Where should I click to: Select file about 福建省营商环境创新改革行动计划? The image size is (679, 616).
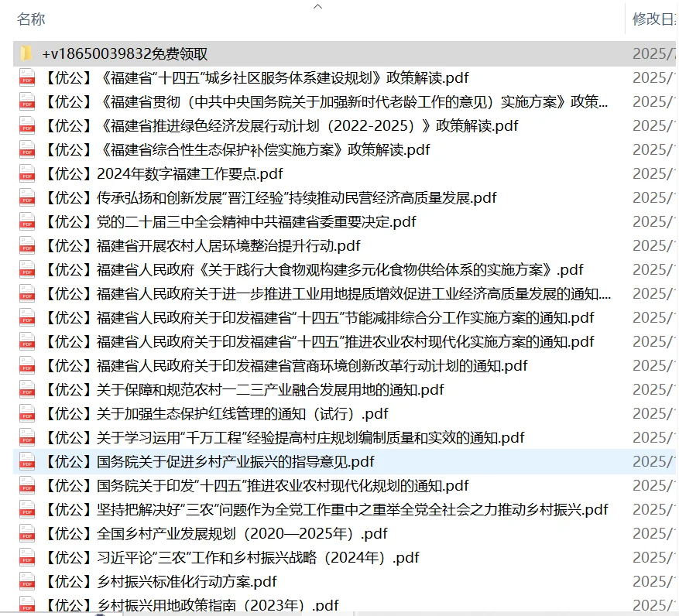tap(286, 366)
